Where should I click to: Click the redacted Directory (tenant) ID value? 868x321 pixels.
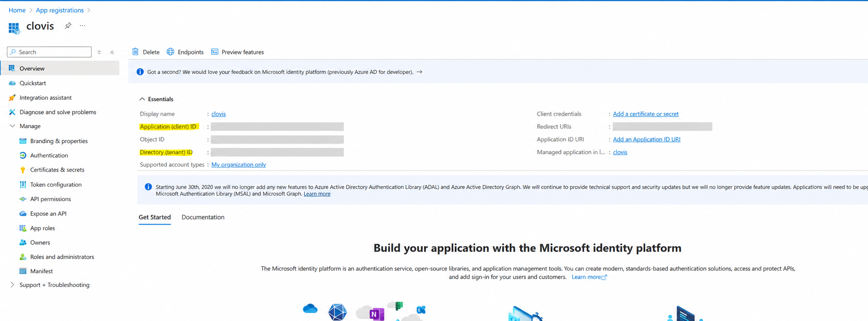coord(277,152)
